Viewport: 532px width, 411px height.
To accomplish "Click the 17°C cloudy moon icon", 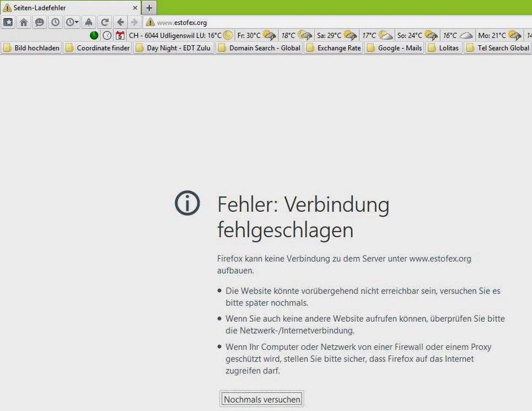I will click(x=385, y=35).
